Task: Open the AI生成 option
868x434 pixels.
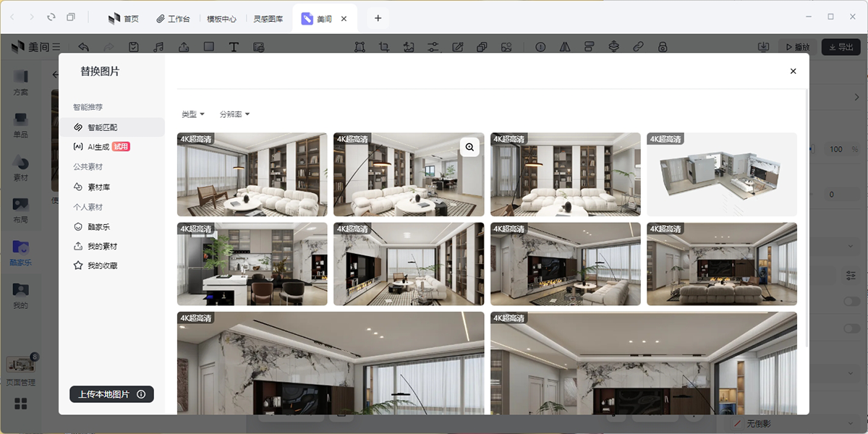Action: coord(98,147)
